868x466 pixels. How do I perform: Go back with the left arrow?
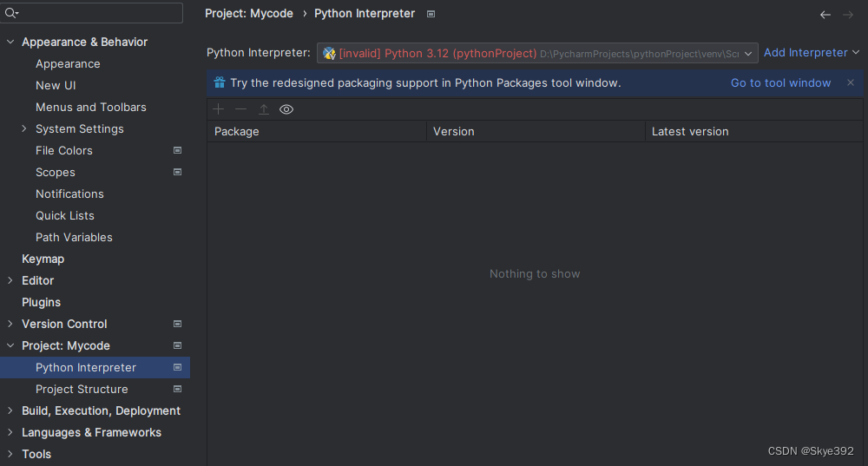coord(825,15)
